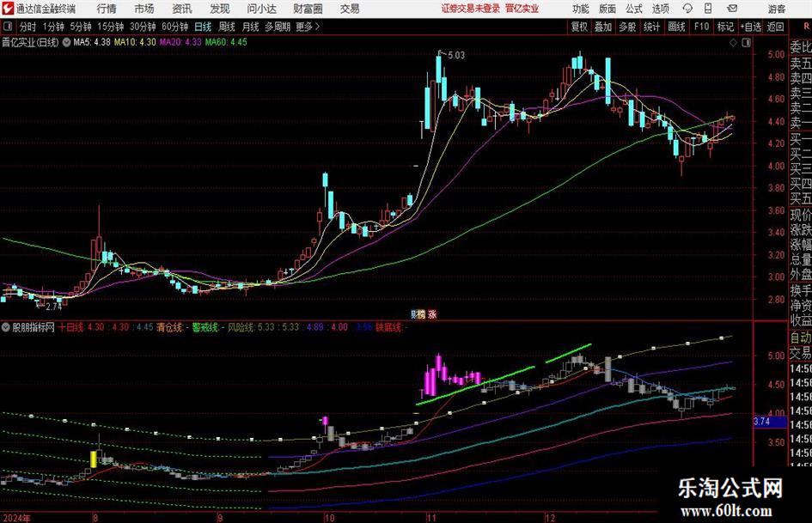Click the 2024年 timeline label
This screenshot has height=523, width=812.
click(x=16, y=518)
